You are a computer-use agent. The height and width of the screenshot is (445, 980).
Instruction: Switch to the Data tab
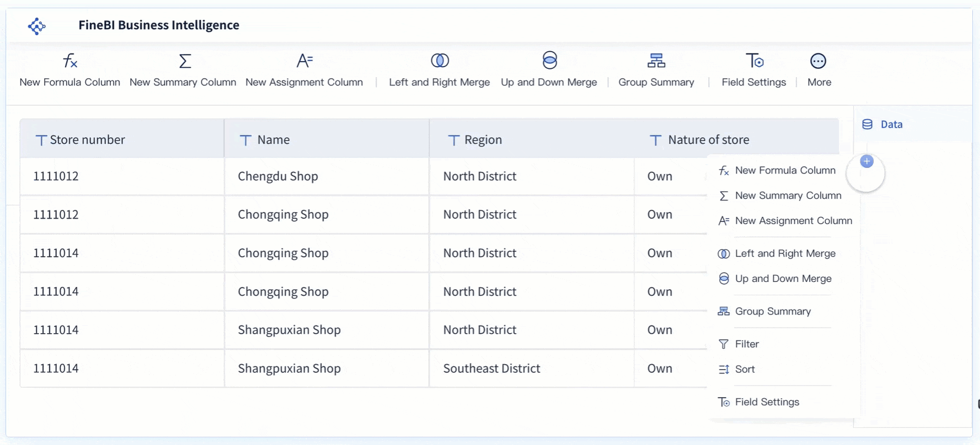point(891,124)
